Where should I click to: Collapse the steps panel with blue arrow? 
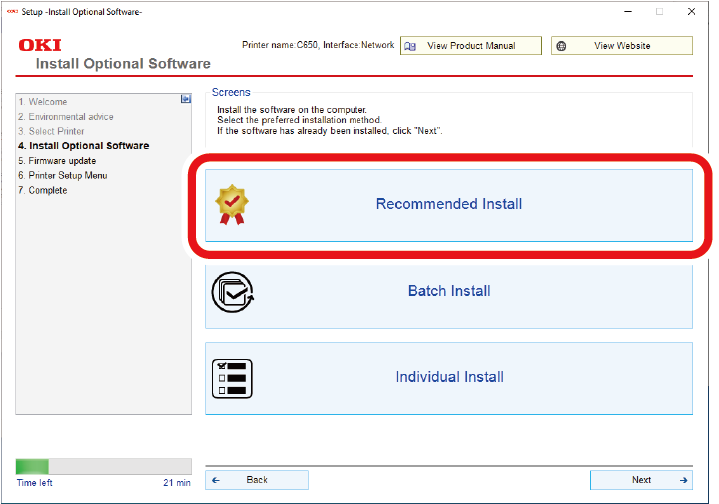(185, 99)
